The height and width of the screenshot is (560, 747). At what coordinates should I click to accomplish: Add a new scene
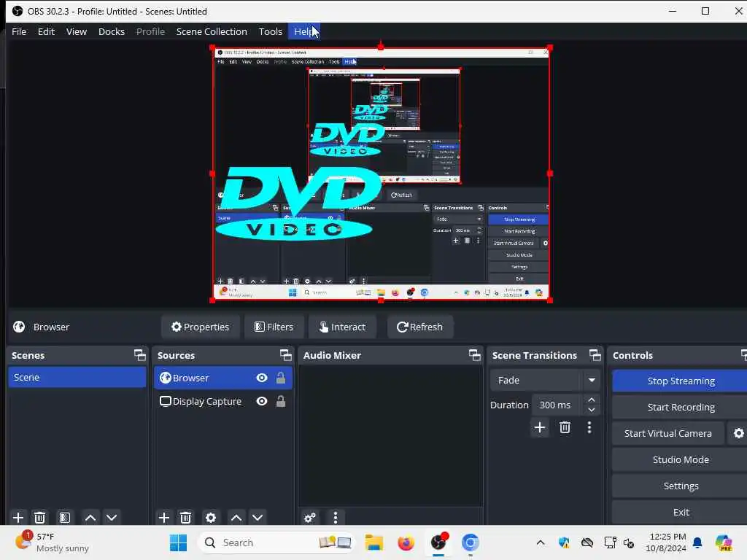pyautogui.click(x=18, y=518)
